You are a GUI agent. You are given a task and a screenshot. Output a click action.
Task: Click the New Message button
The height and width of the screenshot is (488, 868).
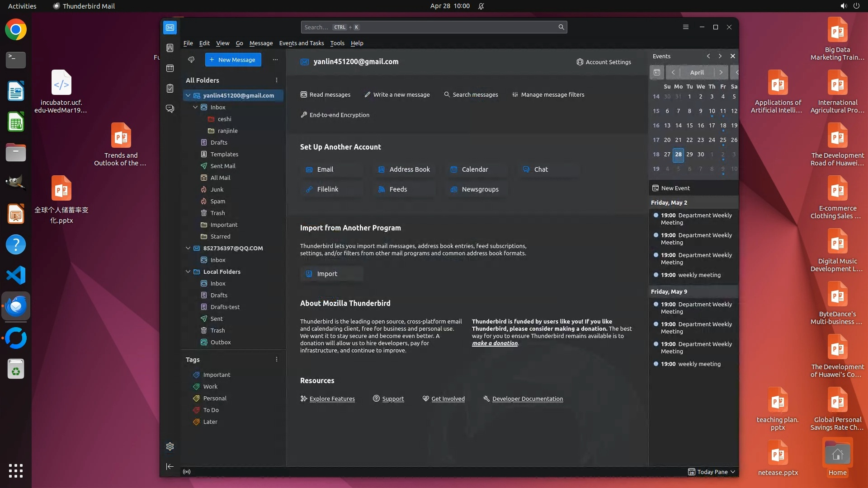point(233,60)
